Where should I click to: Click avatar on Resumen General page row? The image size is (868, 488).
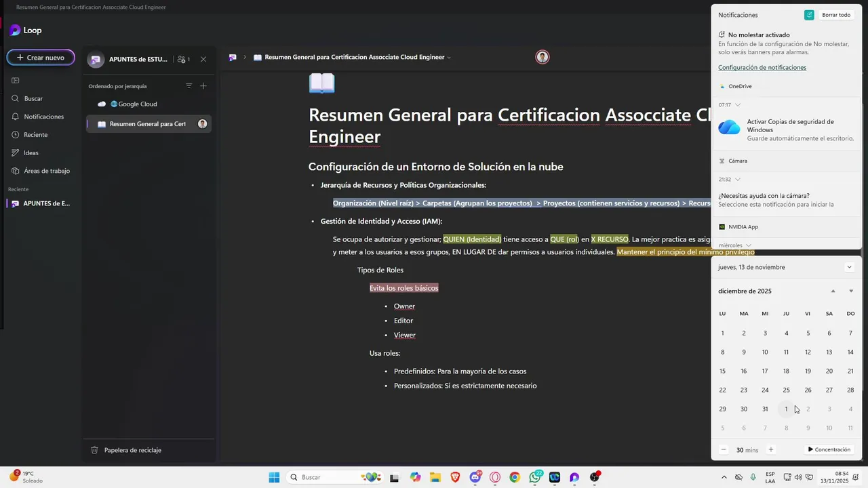tap(202, 124)
